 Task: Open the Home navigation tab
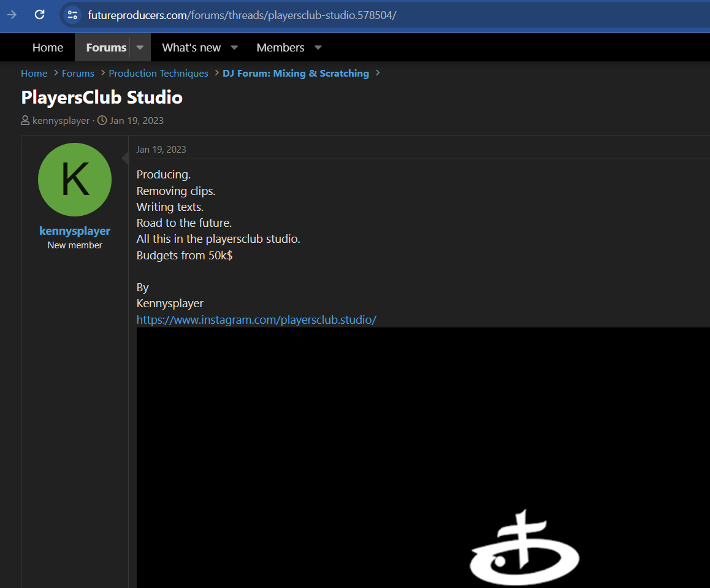[x=48, y=48]
